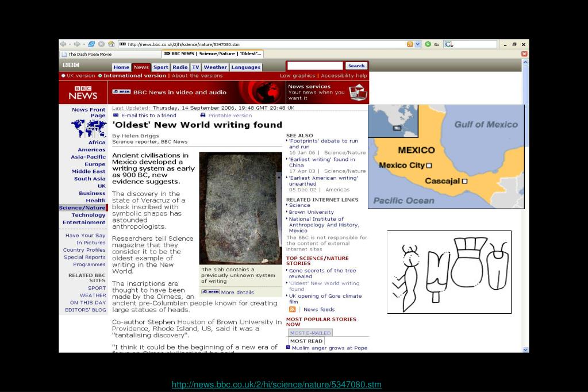588x392 pixels.
Task: Select the International version radio button
Action: [100, 76]
